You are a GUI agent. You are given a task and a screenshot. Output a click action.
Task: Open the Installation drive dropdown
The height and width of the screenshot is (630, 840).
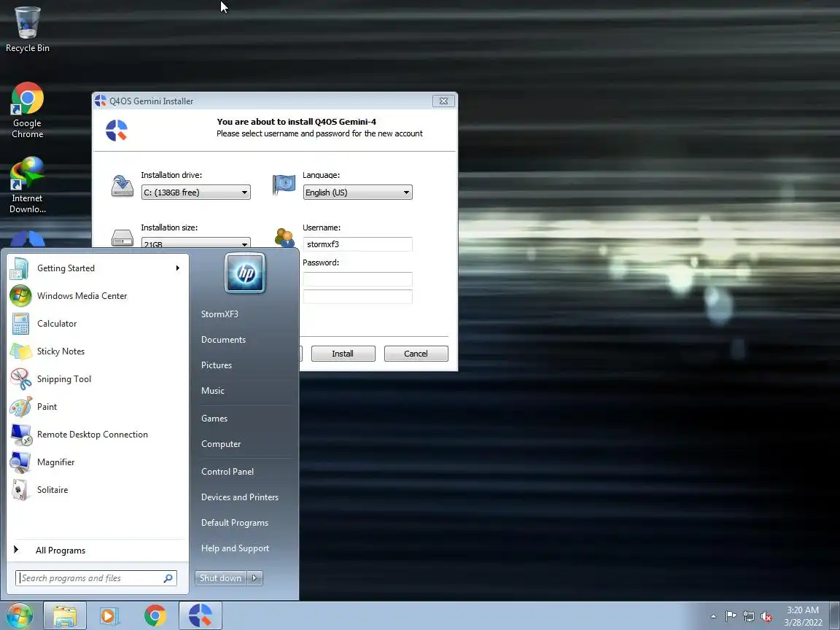(195, 192)
